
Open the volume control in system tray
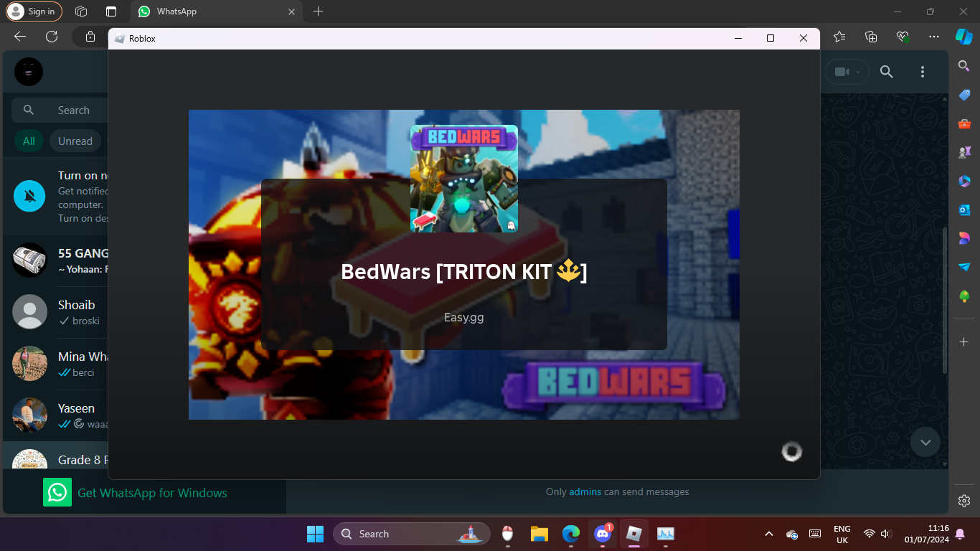click(x=886, y=534)
